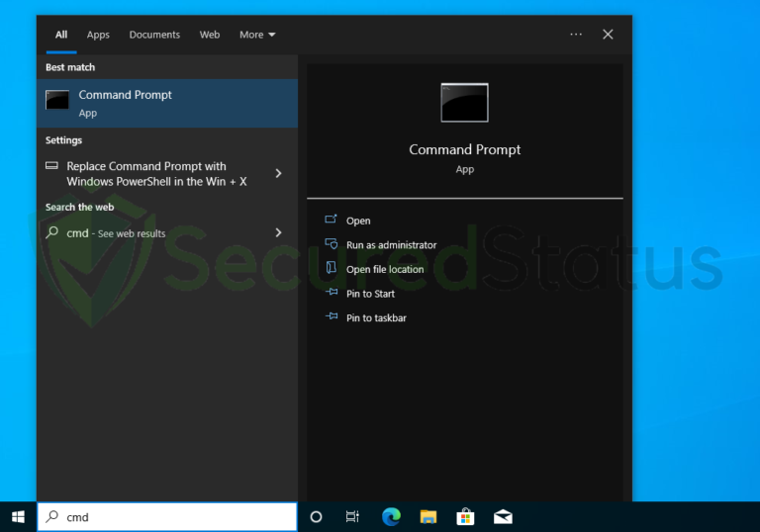
Task: Switch to the Apps tab
Action: click(98, 35)
